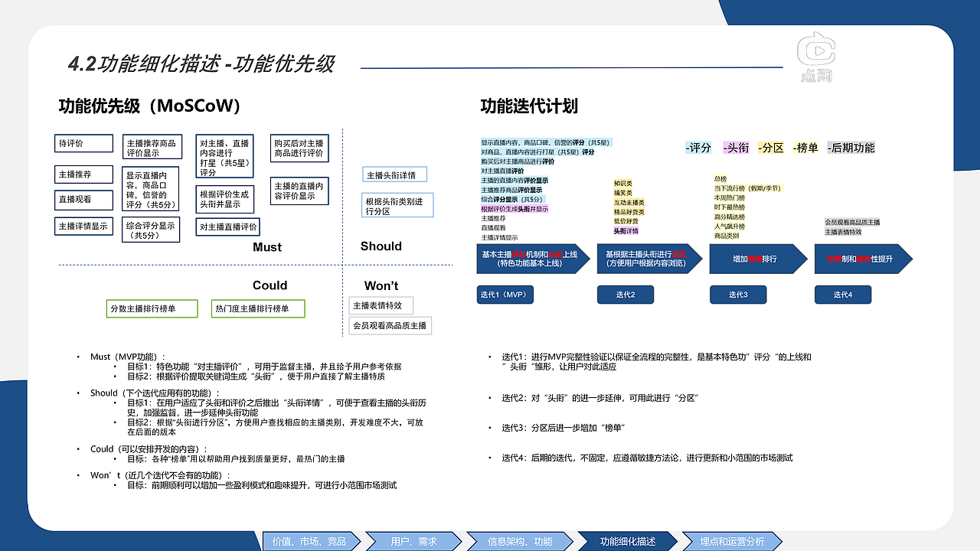Select the 主播头衔详情 box
980x551 pixels.
(x=394, y=175)
